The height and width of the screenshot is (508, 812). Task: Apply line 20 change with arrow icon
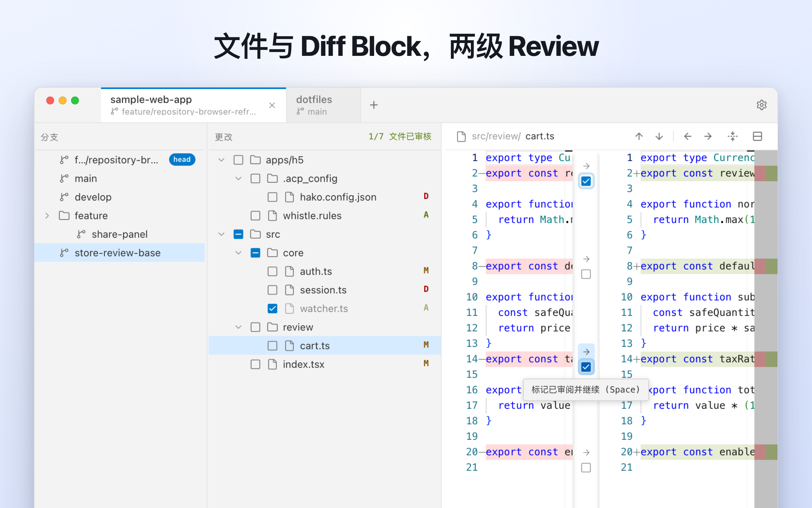point(586,453)
